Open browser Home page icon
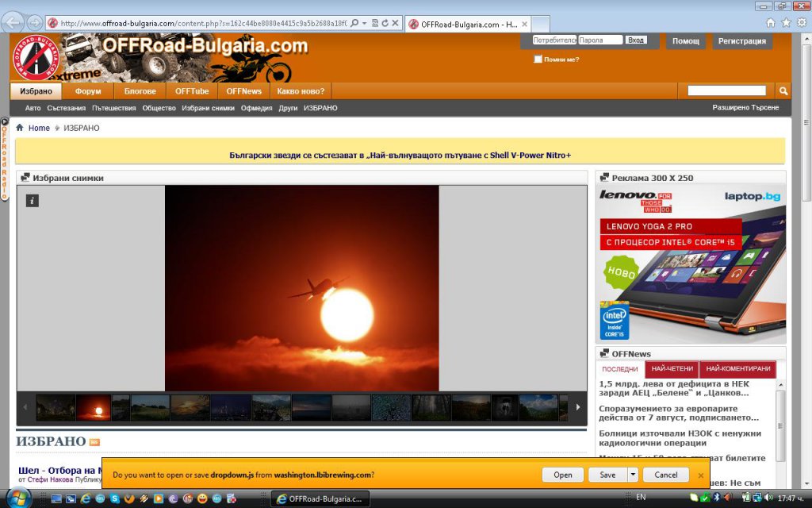The image size is (812, 508). pyautogui.click(x=771, y=23)
